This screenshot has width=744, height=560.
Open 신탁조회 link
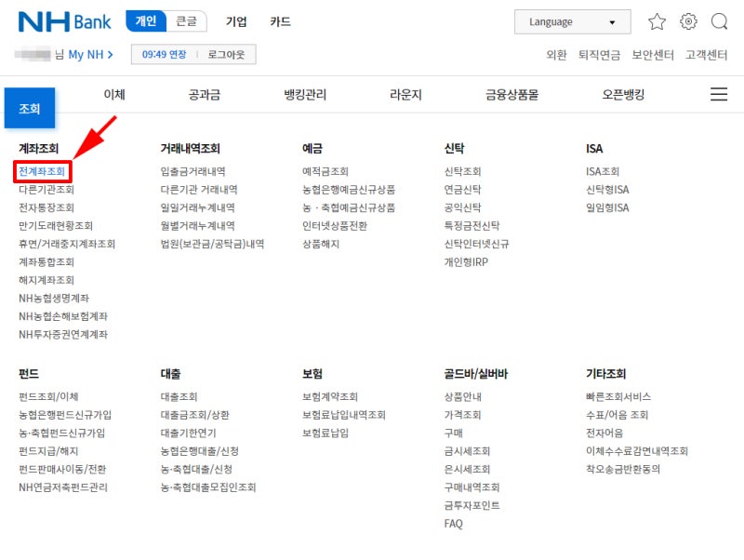(x=462, y=171)
